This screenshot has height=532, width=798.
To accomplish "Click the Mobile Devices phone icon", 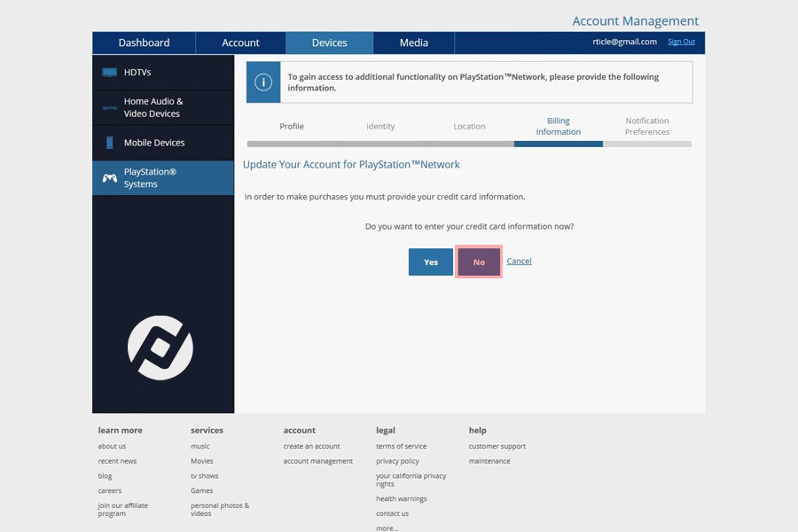I will click(109, 143).
